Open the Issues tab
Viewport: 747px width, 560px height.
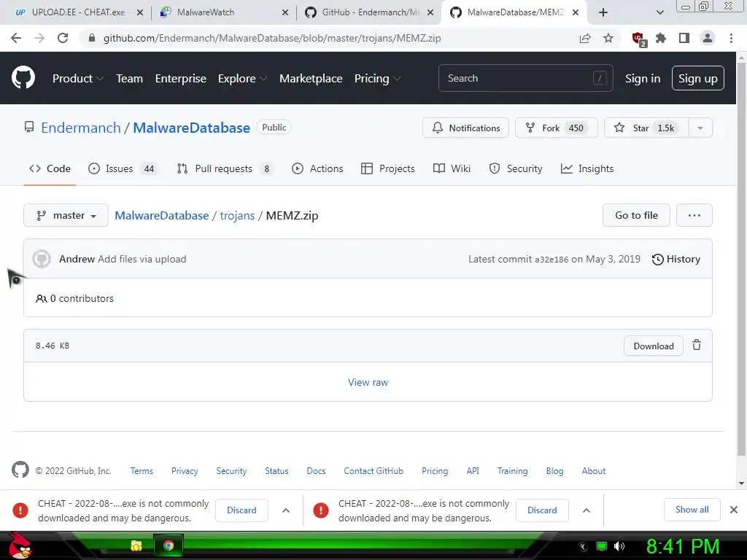point(123,168)
